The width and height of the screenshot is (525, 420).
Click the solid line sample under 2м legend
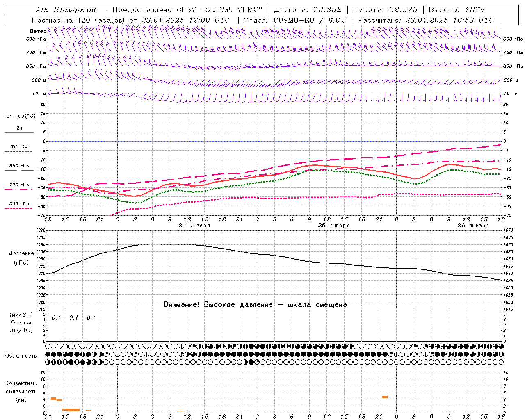(19, 133)
